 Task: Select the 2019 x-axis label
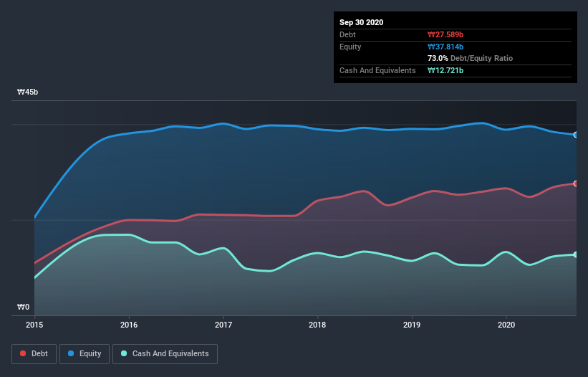tap(412, 325)
